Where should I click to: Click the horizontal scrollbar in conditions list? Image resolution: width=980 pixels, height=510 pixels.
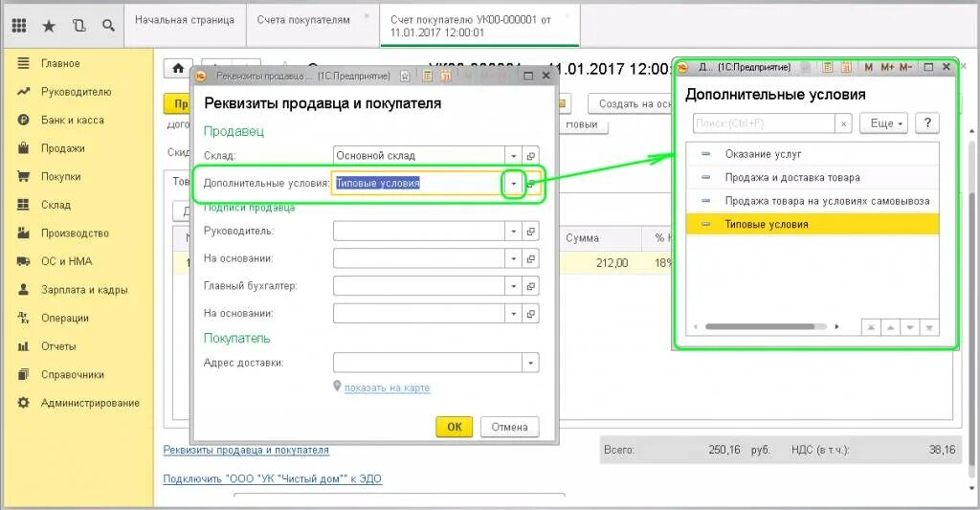click(759, 326)
